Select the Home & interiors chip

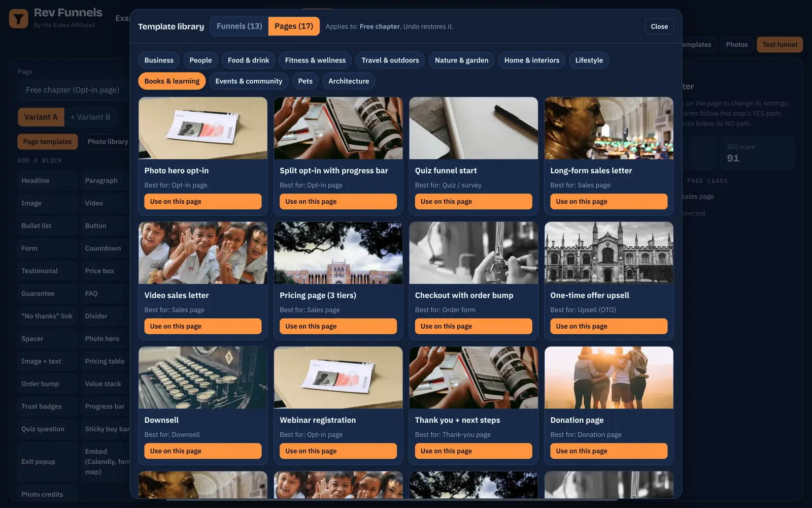(532, 60)
